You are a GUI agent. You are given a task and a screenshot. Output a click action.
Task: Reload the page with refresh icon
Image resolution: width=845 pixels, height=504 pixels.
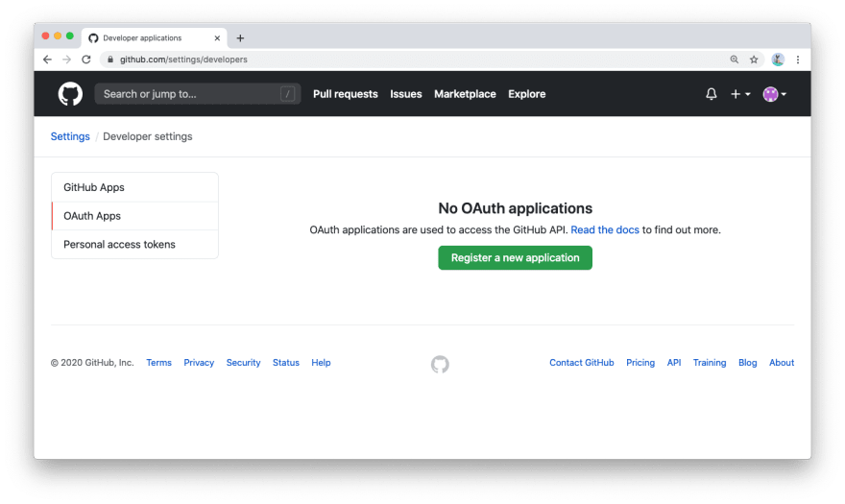[86, 60]
